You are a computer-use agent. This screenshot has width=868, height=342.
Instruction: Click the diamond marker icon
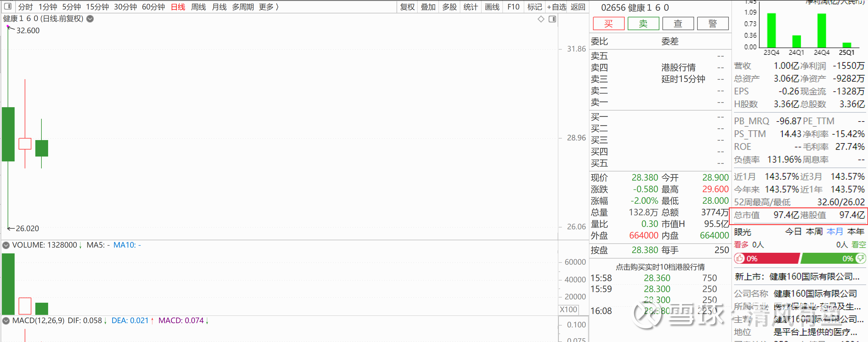(x=541, y=19)
